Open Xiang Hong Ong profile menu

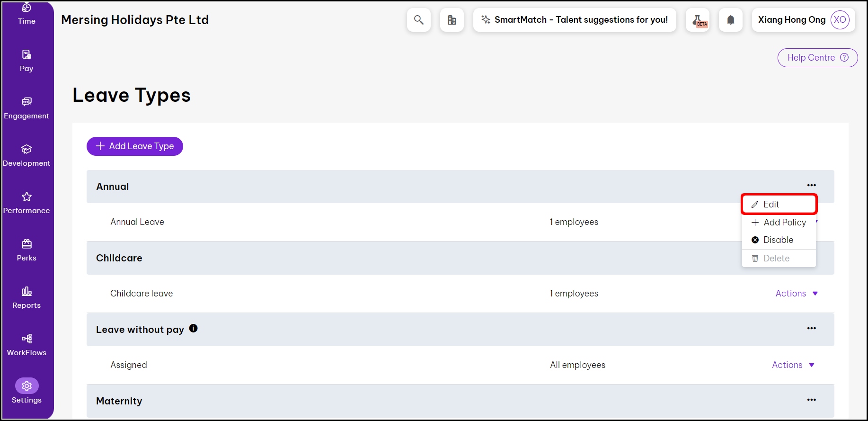803,20
